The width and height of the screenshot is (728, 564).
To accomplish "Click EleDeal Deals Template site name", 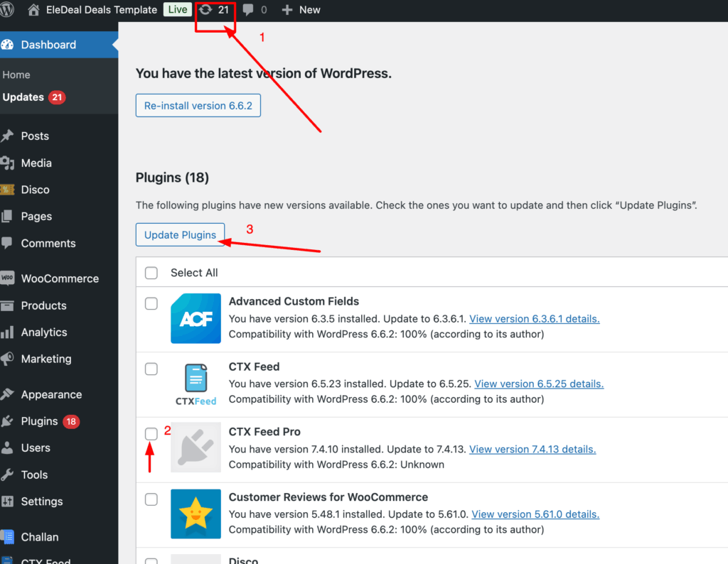I will tap(102, 10).
